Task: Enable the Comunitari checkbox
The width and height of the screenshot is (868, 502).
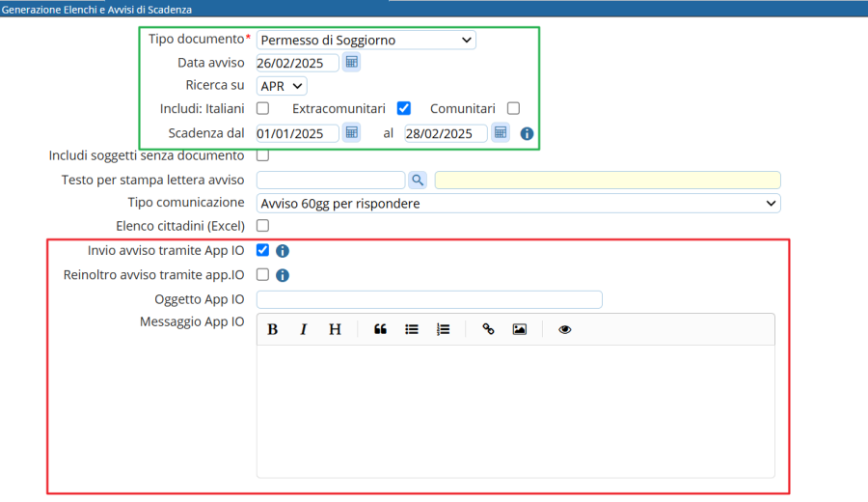Action: pyautogui.click(x=513, y=109)
